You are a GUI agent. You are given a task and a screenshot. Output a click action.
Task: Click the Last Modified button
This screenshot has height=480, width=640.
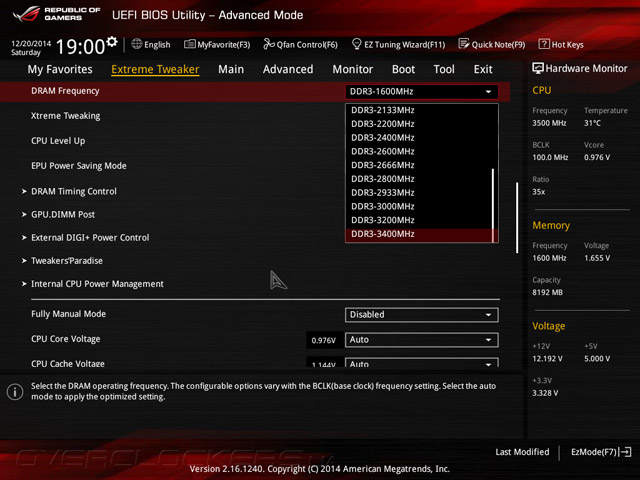(522, 452)
